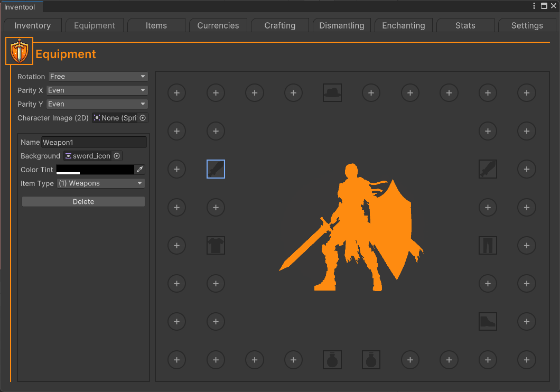This screenshot has width=560, height=392.
Task: Open the Item Type Weapons dropdown
Action: tap(100, 183)
